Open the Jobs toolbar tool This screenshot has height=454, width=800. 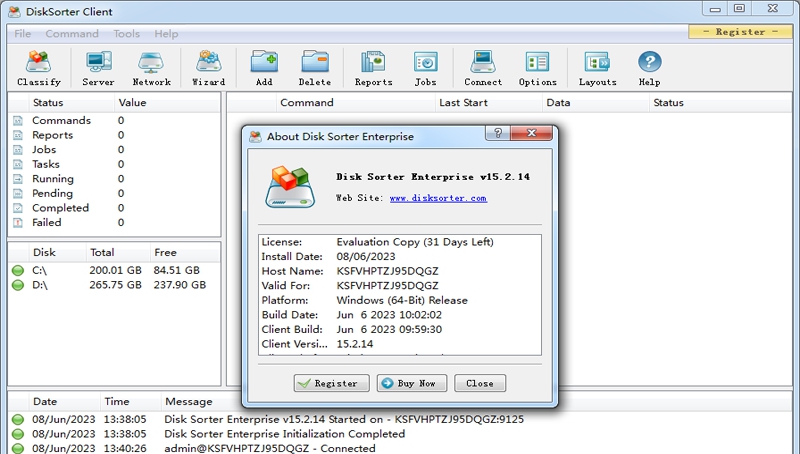point(426,68)
